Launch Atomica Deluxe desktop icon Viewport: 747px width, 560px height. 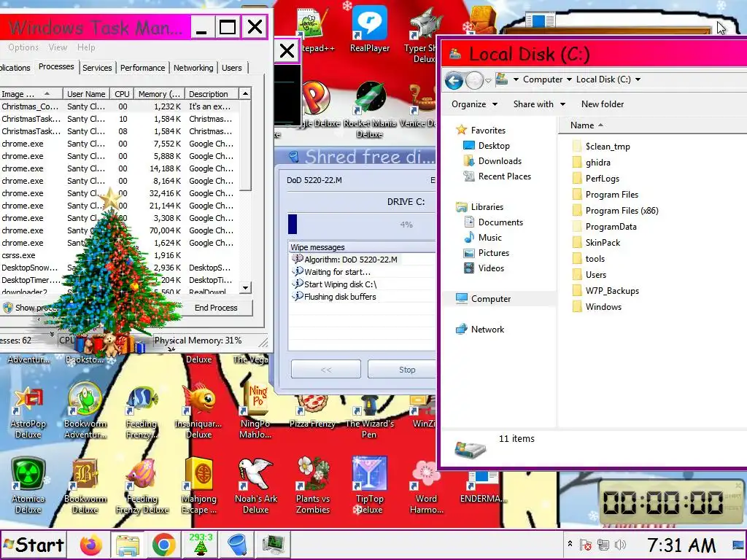tap(28, 486)
